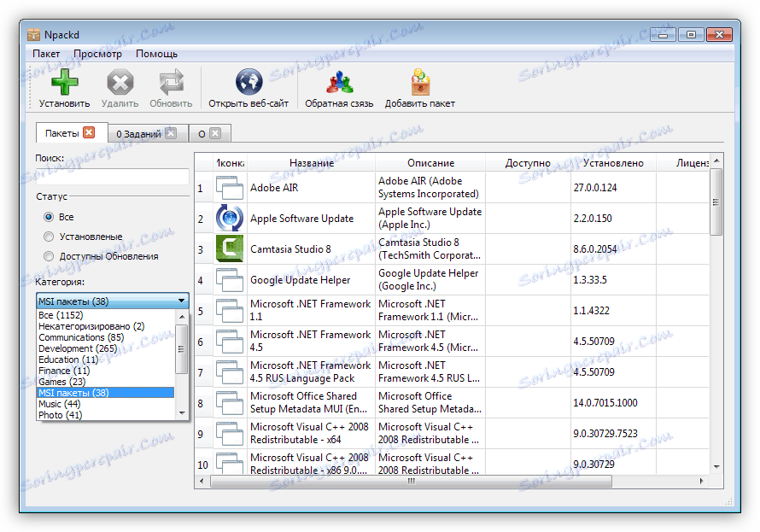Viewport: 760px width, 532px height.
Task: Choose Education (11) category
Action: click(106, 360)
